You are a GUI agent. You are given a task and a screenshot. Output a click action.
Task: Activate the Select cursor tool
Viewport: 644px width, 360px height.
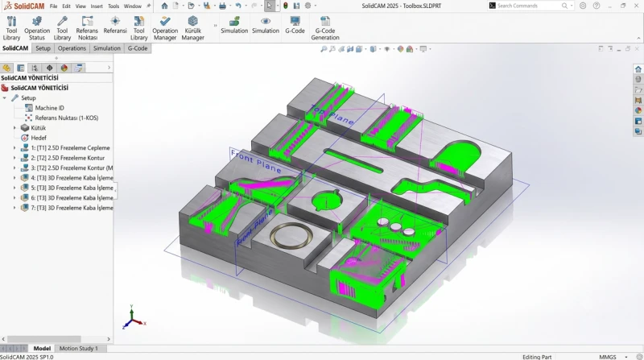[x=269, y=6]
